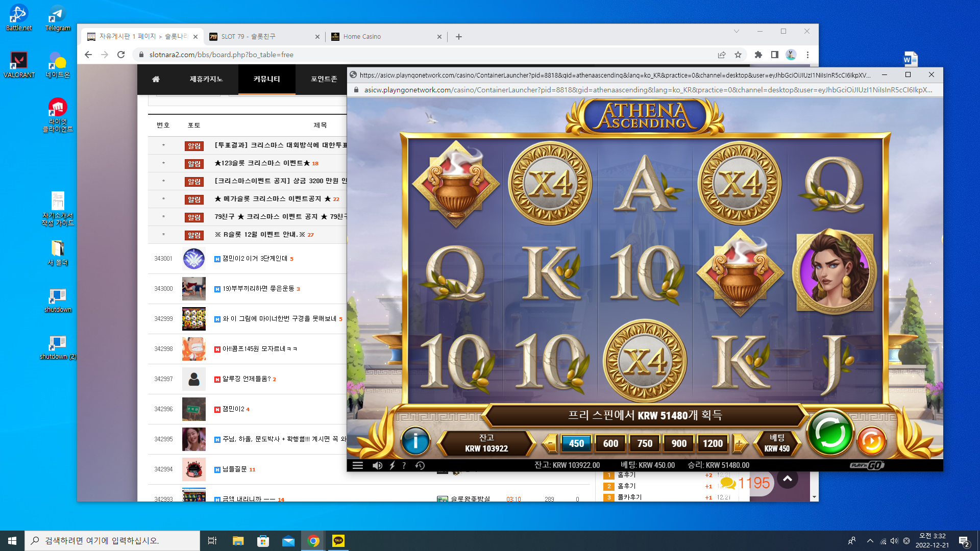Select the 450 bet amount

tap(576, 443)
